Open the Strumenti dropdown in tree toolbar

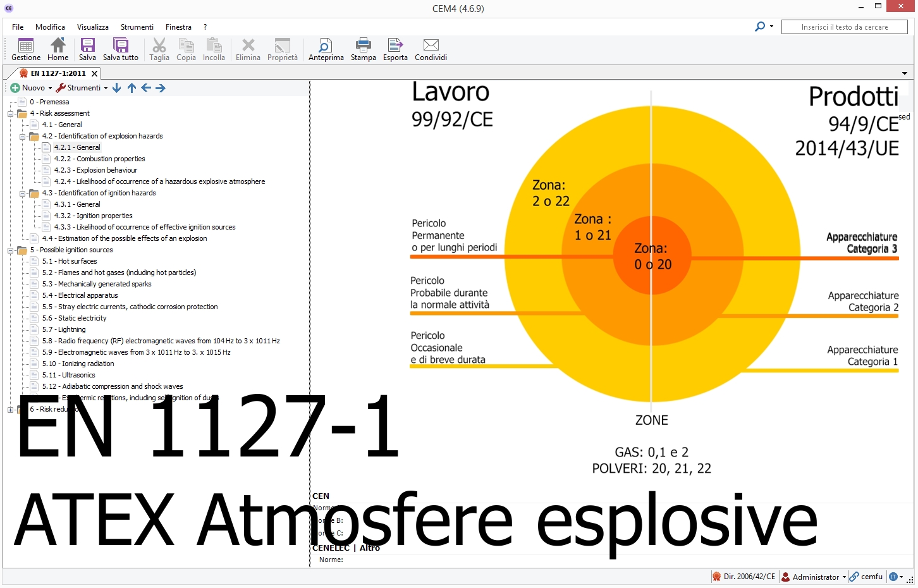[83, 88]
